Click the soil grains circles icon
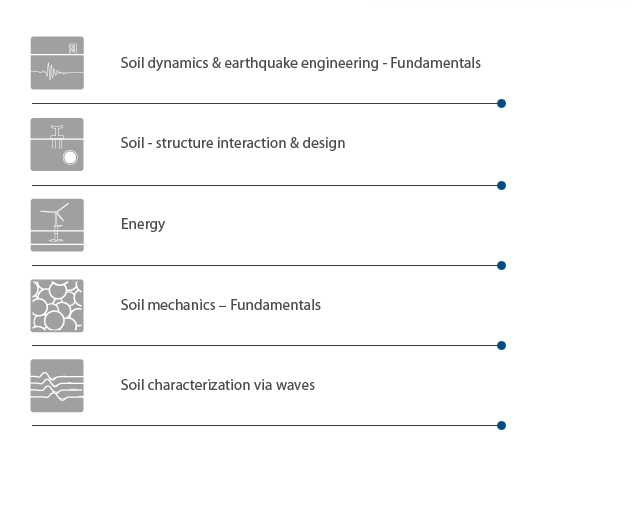The width and height of the screenshot is (639, 513). pyautogui.click(x=57, y=306)
